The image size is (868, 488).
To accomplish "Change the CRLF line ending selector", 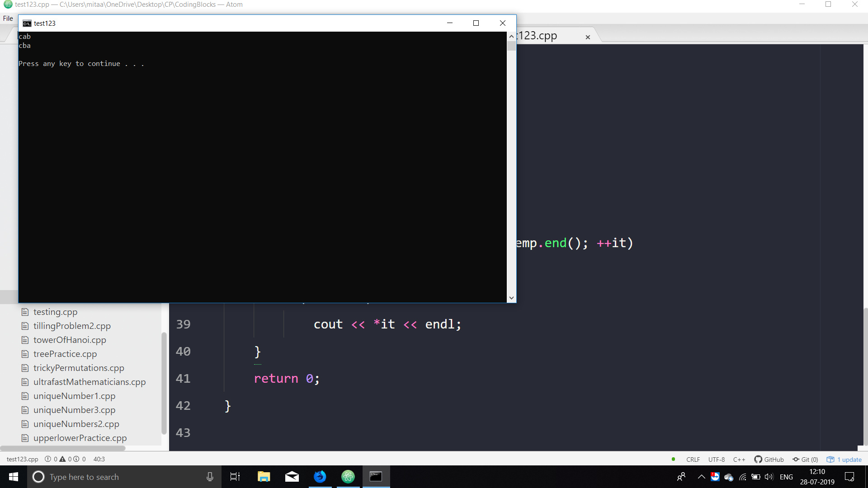I will pos(693,460).
